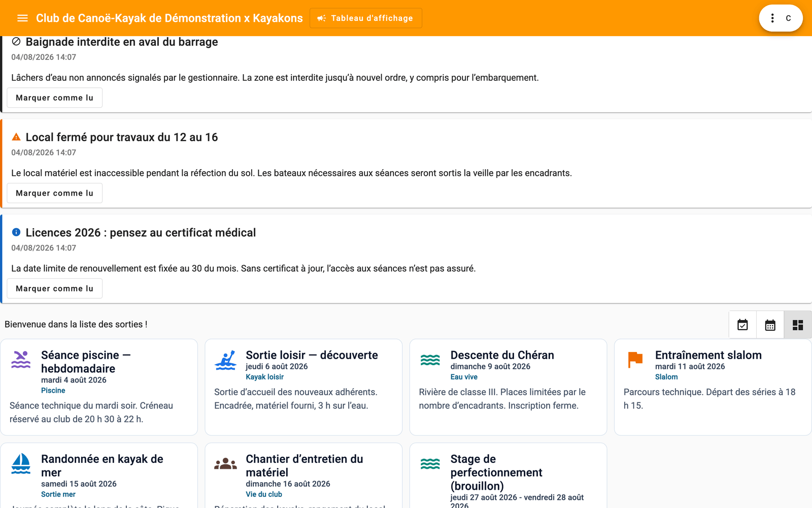The width and height of the screenshot is (812, 508).
Task: Click the Sortie d'accueil des nouveaux adhérents description
Action: pos(296,399)
